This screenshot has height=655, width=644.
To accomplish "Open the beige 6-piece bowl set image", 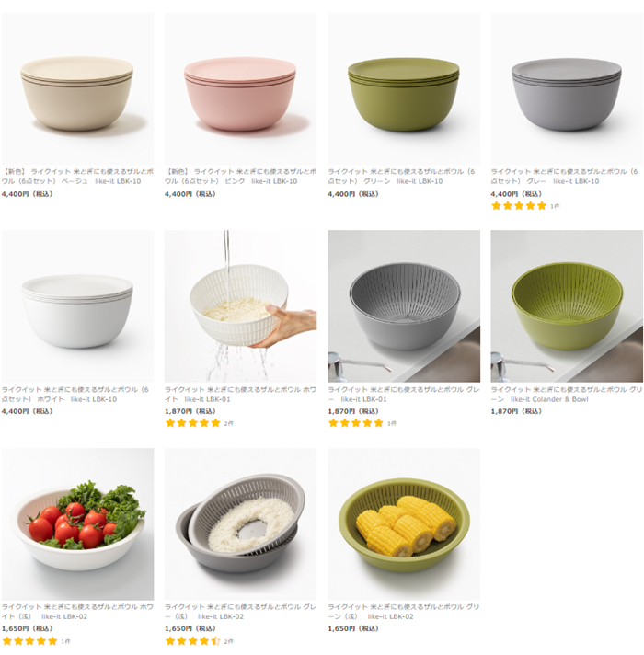I will (77, 89).
